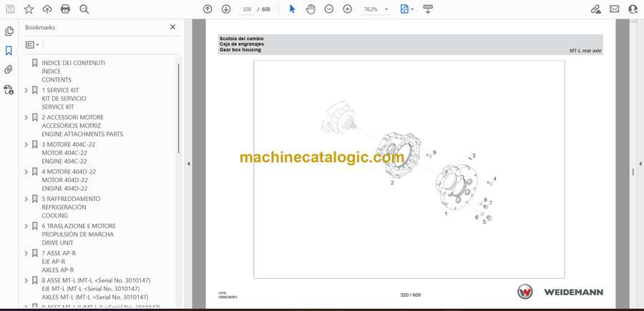The height and width of the screenshot is (311, 644).
Task: Expand the right tools pane arrow
Action: coord(640,164)
